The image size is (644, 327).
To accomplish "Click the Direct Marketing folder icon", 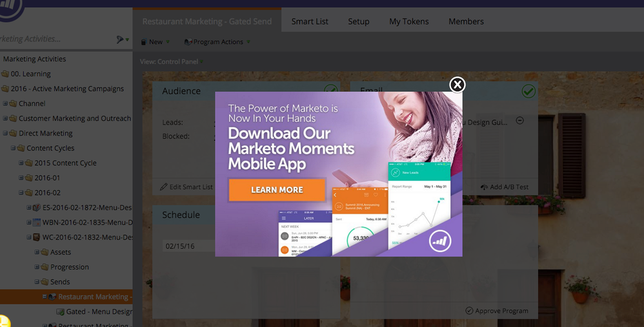I will 13,133.
